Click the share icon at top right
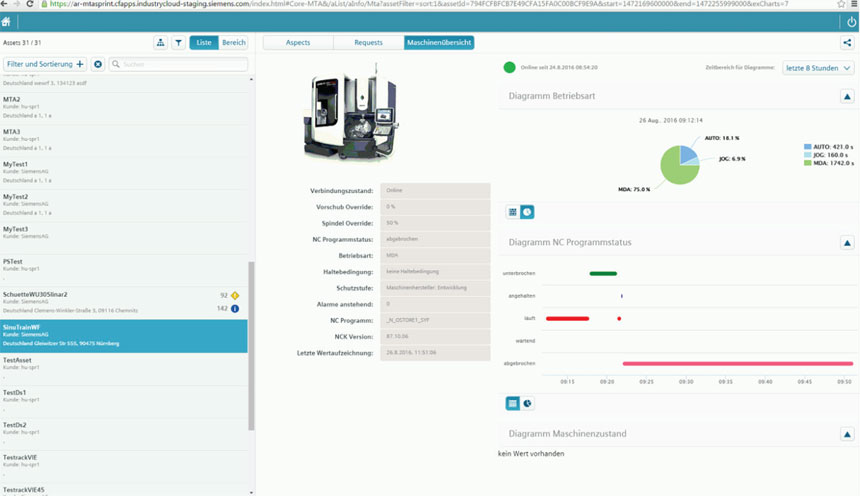The image size is (860, 496). click(847, 42)
